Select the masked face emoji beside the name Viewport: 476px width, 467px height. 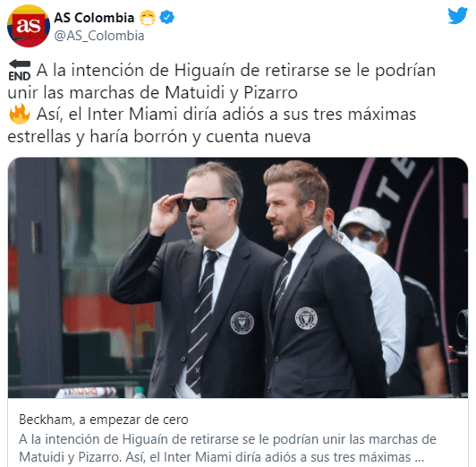[x=148, y=18]
